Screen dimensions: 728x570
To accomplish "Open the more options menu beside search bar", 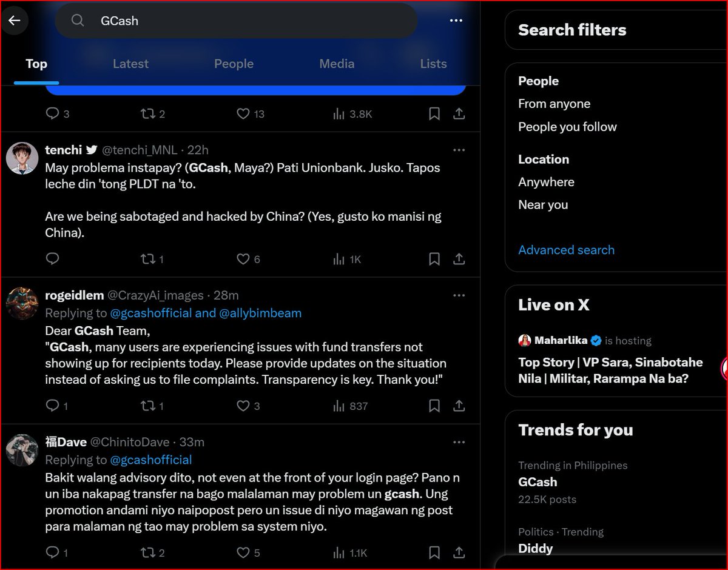I will coord(456,20).
